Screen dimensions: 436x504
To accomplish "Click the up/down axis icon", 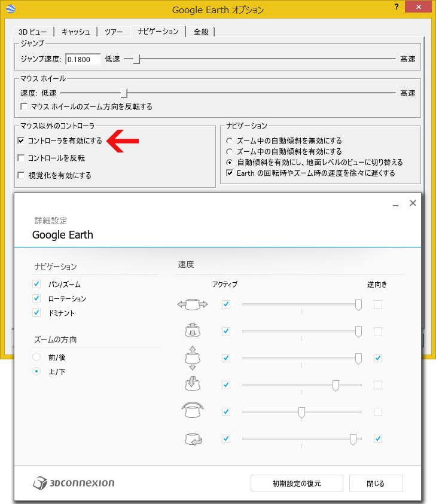I will 193,358.
